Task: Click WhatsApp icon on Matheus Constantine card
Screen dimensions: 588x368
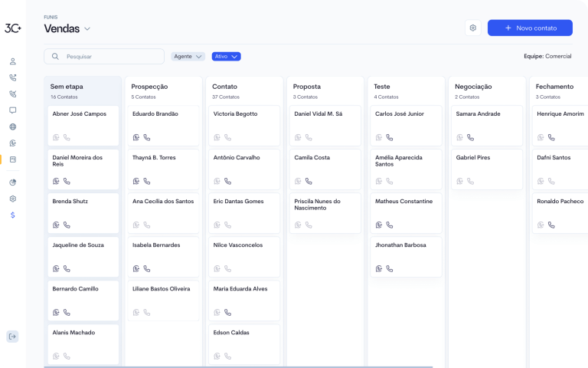Action: 379,225
